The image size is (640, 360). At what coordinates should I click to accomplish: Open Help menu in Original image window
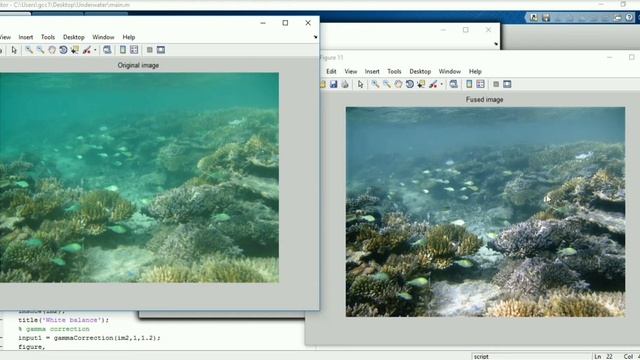click(x=129, y=37)
